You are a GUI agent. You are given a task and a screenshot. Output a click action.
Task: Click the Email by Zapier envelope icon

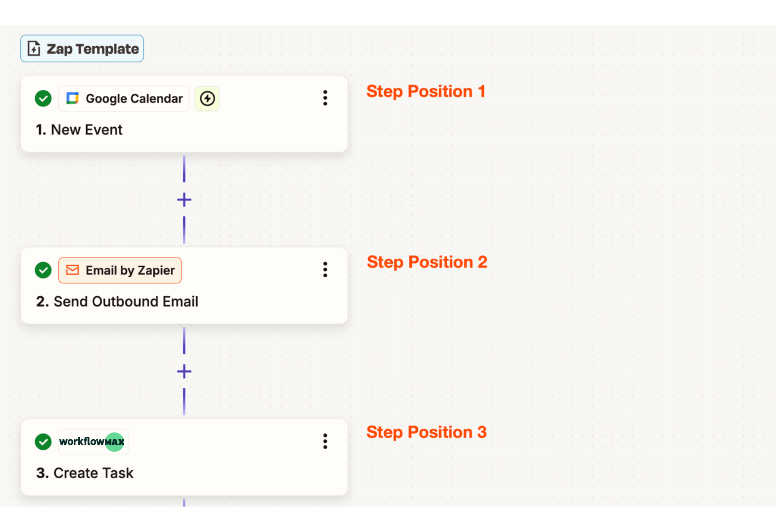pos(72,270)
